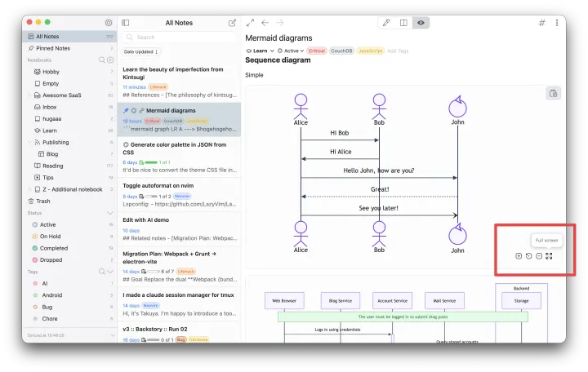588x372 pixels.
Task: Click the JavaScript tag in editor header
Action: tap(370, 51)
